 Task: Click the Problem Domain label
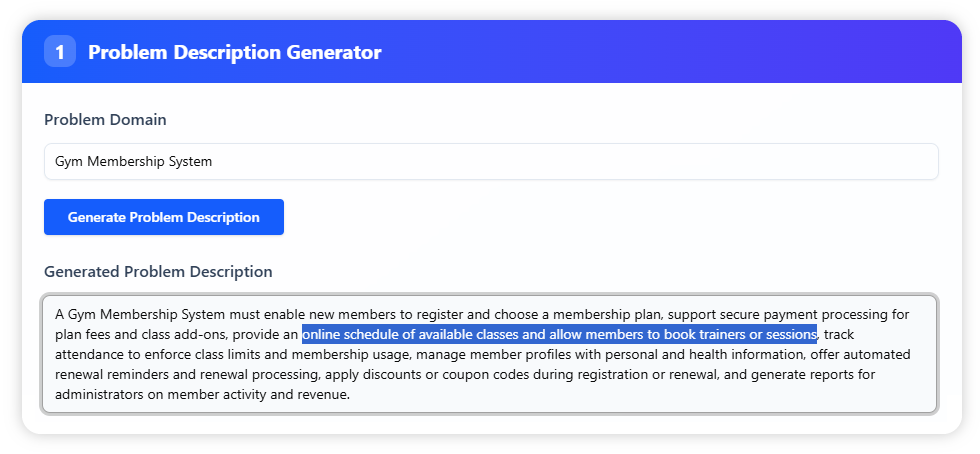tap(105, 120)
